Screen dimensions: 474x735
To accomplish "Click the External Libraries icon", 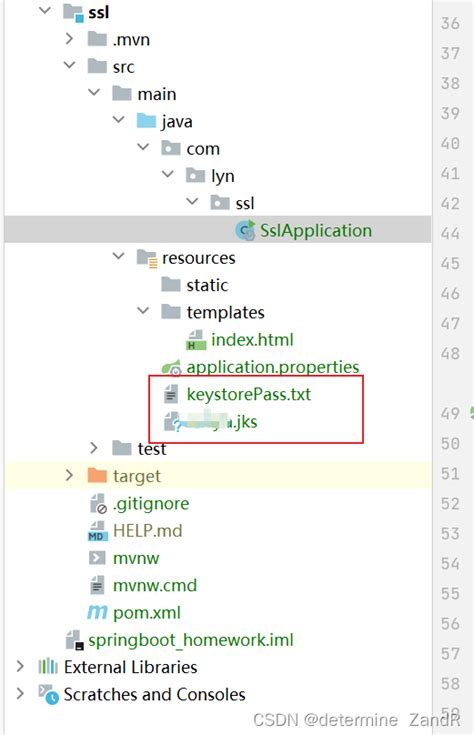I will pos(48,667).
